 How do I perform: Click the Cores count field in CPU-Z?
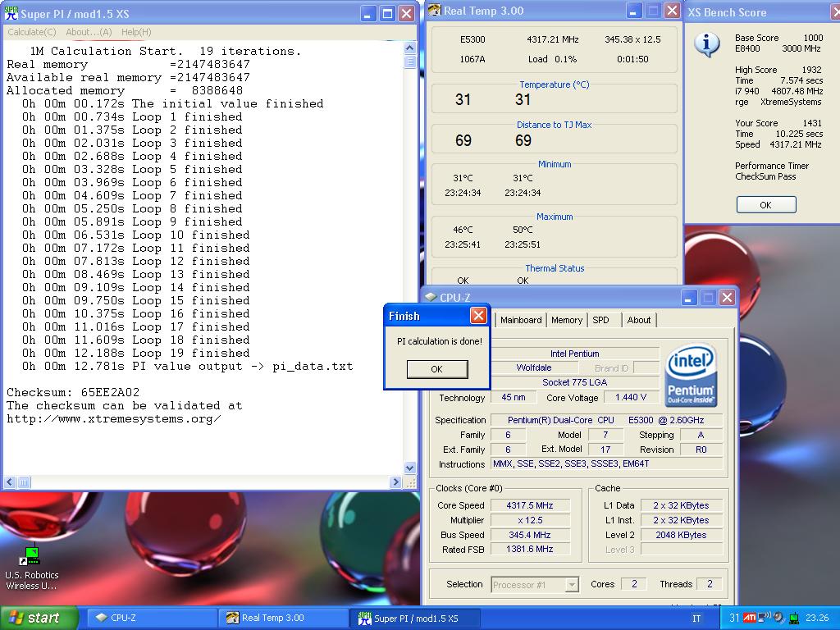point(634,584)
